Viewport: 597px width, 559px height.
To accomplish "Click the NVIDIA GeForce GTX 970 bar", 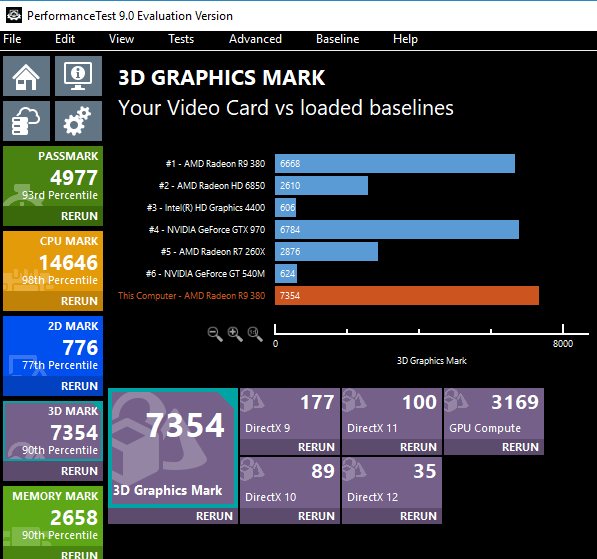I will (x=397, y=230).
